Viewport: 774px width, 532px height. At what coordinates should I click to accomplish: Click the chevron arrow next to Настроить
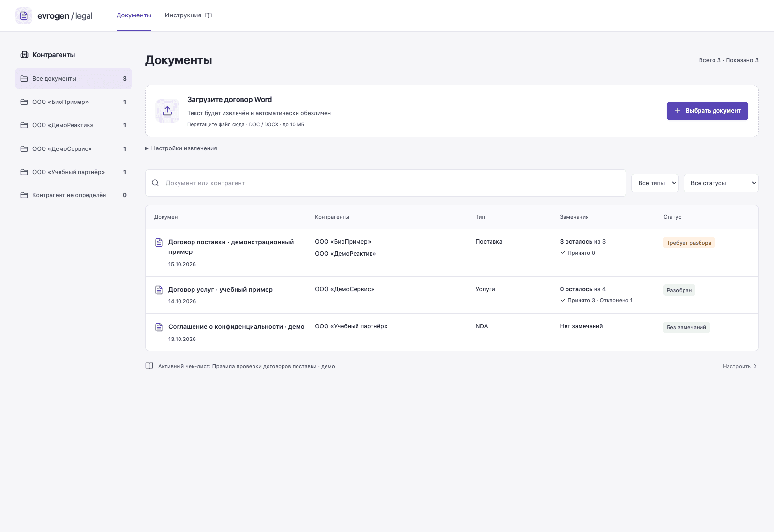point(755,366)
